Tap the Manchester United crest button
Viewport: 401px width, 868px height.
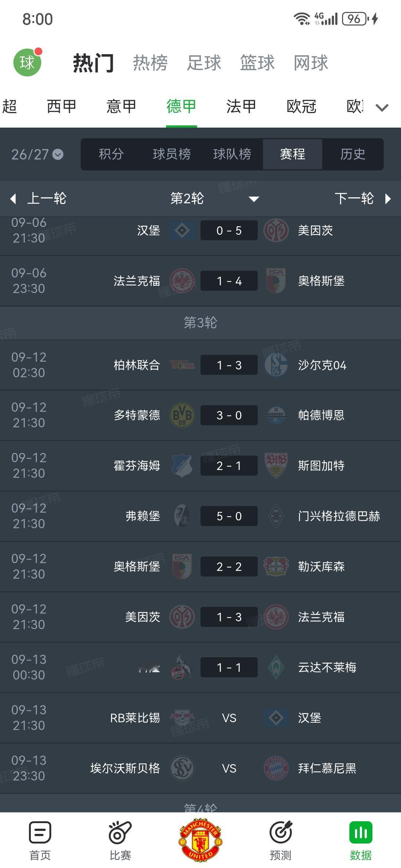pos(200,840)
